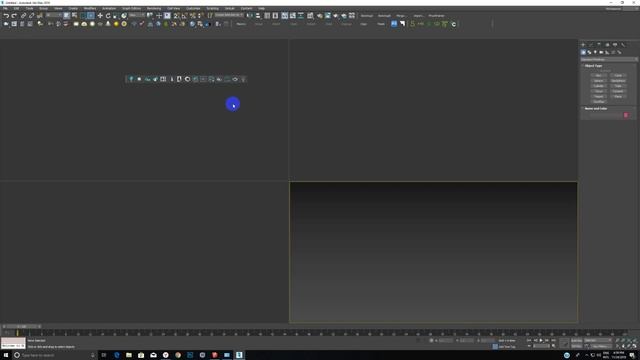Toggle Auto Key animation mode

tap(577, 340)
